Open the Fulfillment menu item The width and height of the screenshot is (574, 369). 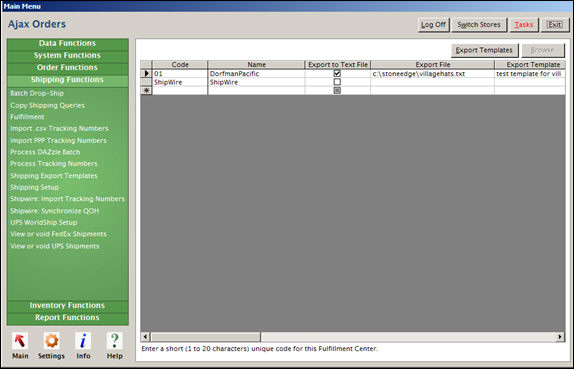coord(27,117)
